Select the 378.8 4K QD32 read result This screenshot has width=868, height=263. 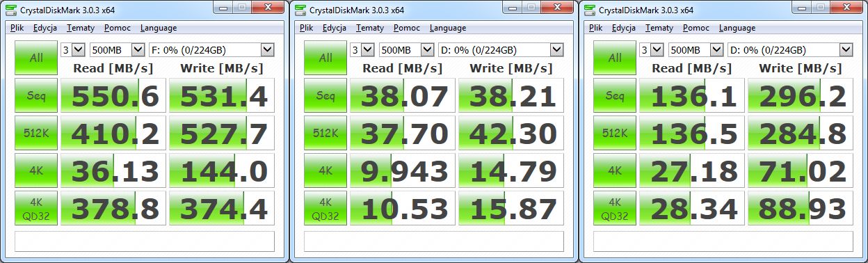pyautogui.click(x=113, y=208)
